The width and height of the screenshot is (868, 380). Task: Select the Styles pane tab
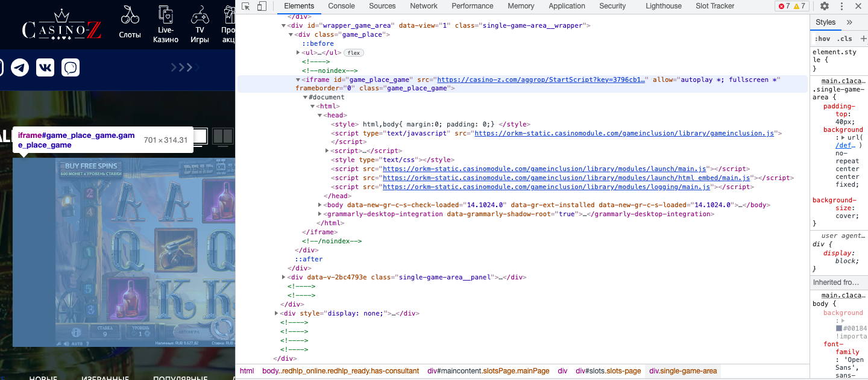pos(826,22)
